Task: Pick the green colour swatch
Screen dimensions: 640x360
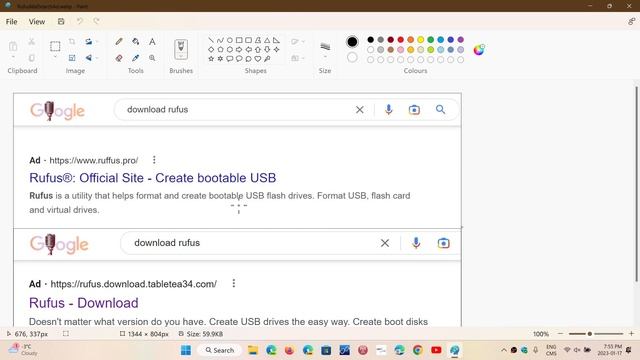Action: click(431, 40)
